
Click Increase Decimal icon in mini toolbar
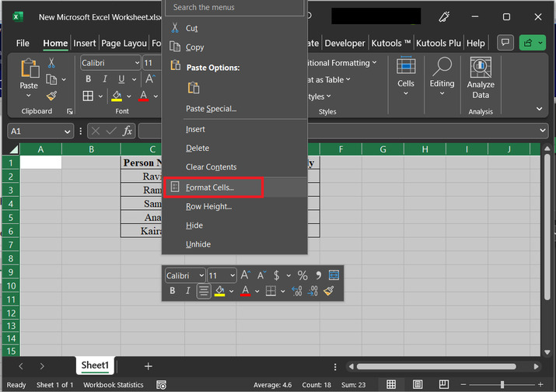point(296,291)
